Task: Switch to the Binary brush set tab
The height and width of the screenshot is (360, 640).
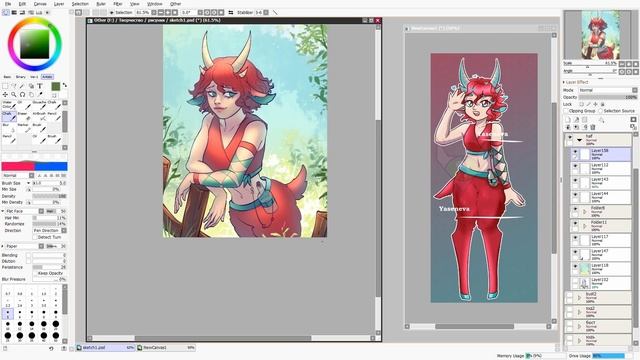Action: 20,77
